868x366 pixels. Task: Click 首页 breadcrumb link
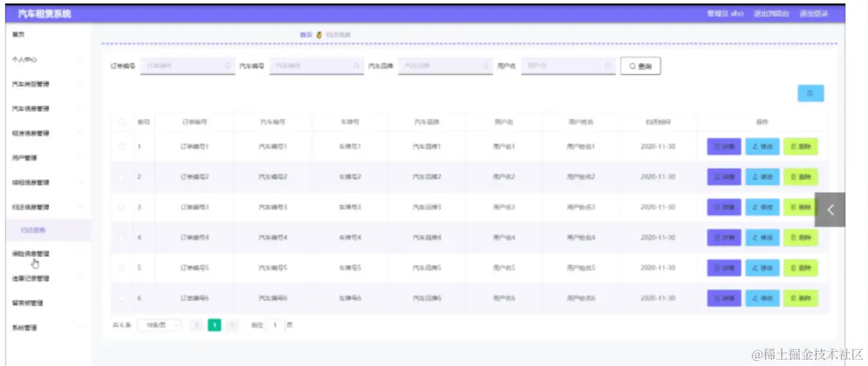point(305,34)
